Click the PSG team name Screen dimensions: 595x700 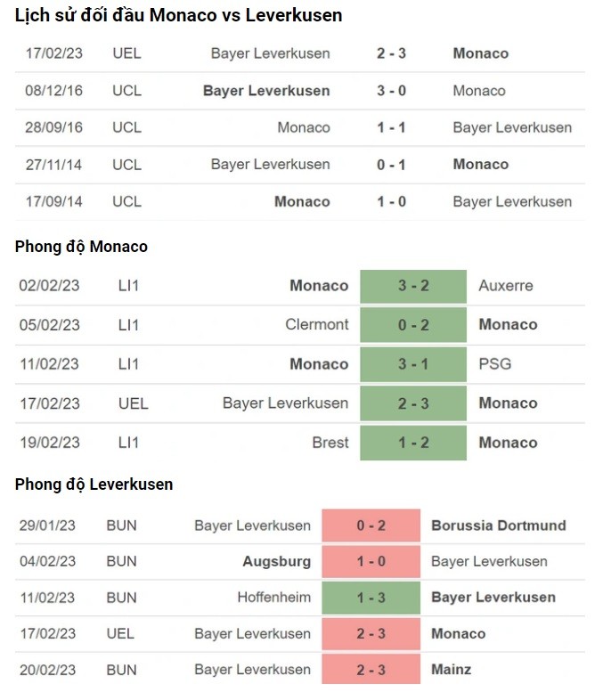pos(494,364)
